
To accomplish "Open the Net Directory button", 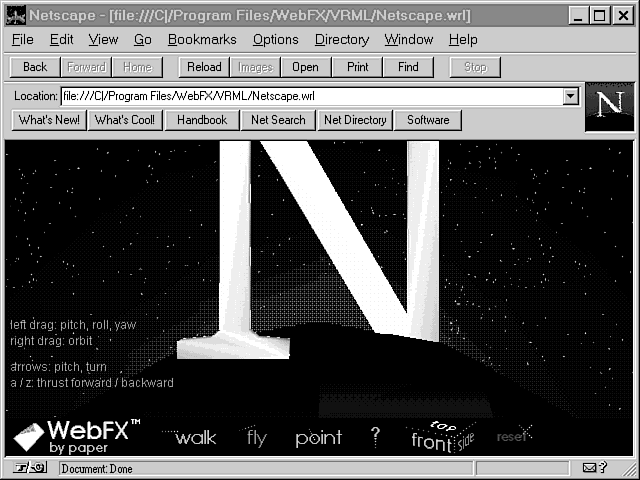I will 355,120.
